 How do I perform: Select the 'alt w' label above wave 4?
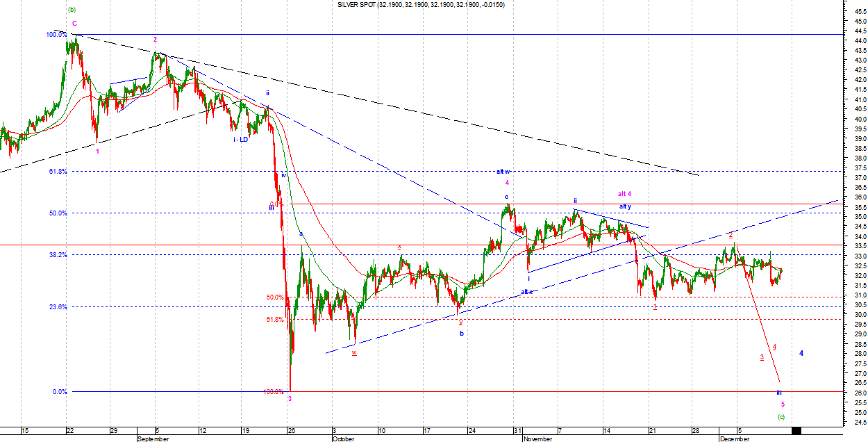pyautogui.click(x=503, y=172)
